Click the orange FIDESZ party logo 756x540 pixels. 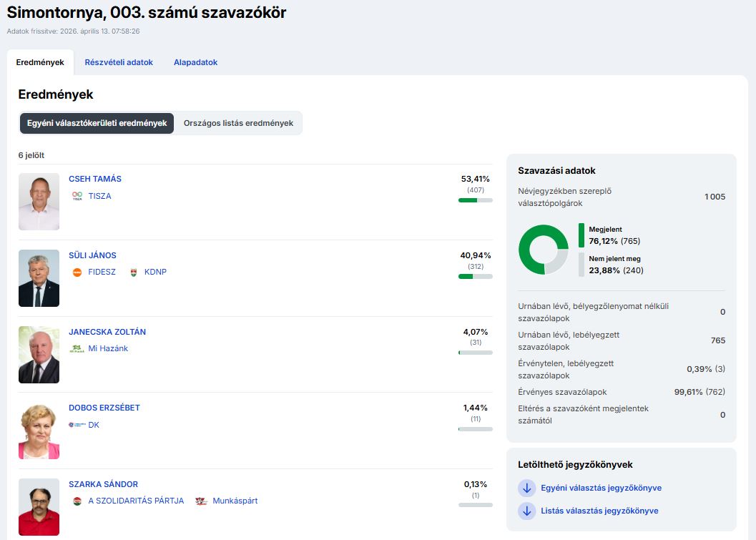(x=77, y=273)
